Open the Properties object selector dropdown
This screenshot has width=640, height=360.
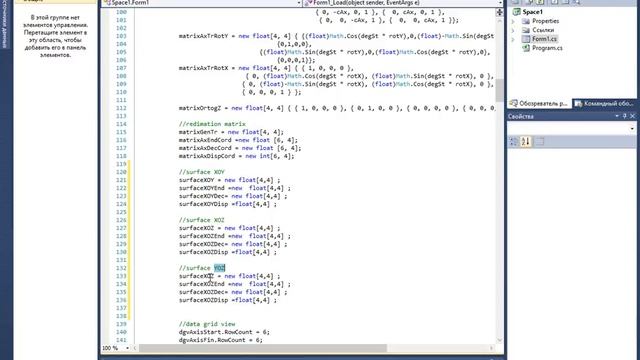(632, 129)
